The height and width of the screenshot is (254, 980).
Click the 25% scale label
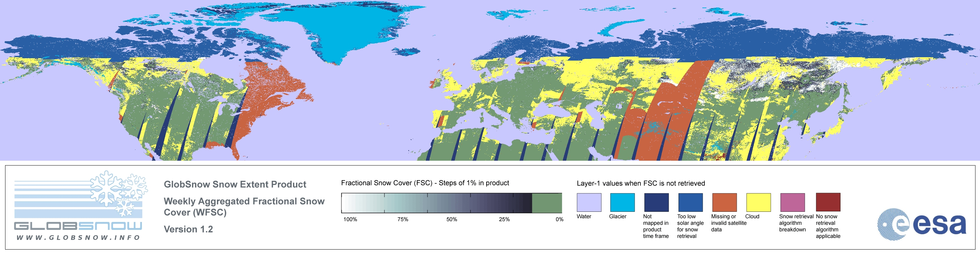click(x=504, y=219)
